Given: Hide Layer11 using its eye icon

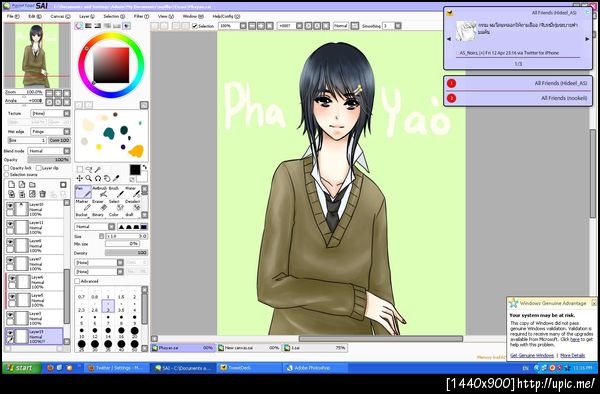Looking at the screenshot, I should point(10,223).
